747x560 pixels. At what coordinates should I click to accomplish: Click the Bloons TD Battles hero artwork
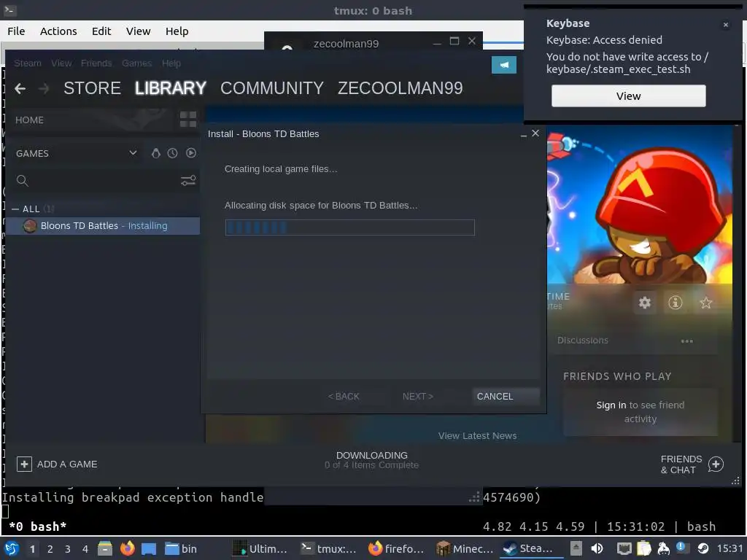click(639, 205)
